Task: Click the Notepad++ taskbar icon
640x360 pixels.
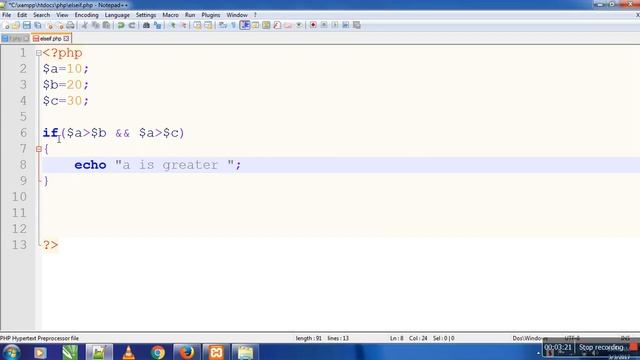Action: click(x=99, y=352)
